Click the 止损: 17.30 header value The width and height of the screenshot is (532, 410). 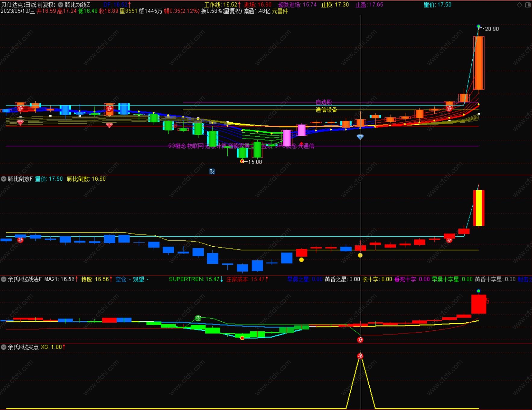335,5
